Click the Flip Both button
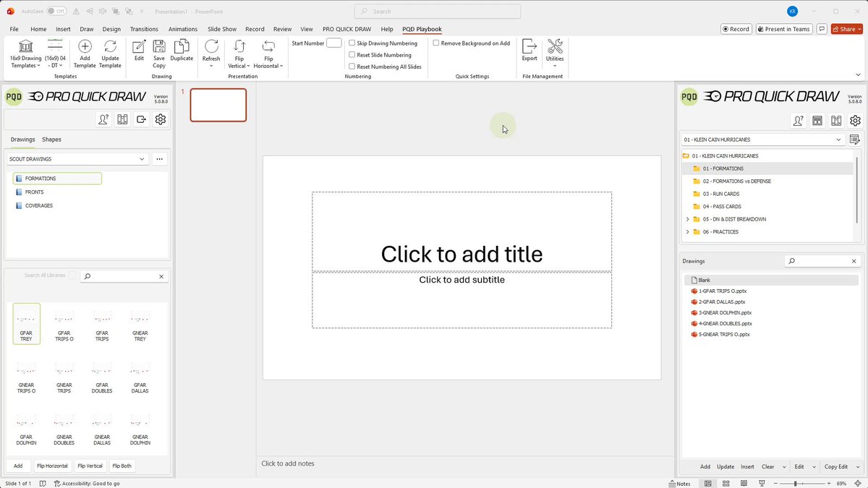This screenshot has height=488, width=868. click(122, 466)
